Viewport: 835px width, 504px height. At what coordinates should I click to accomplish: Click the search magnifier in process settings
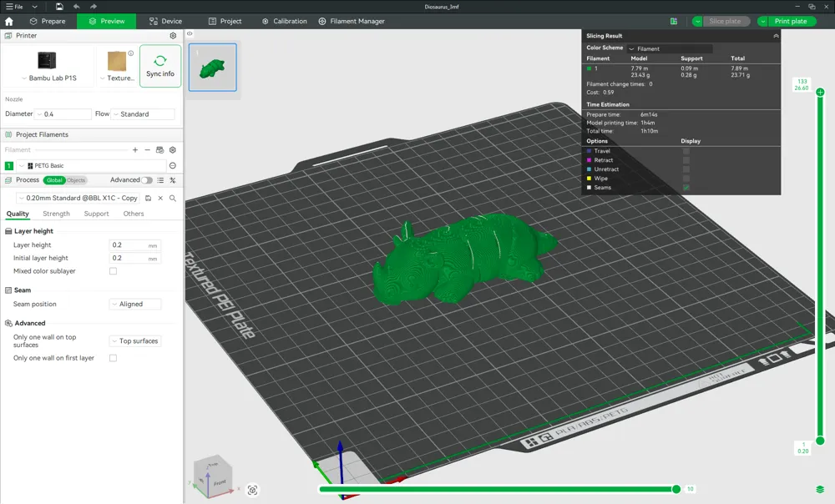pos(173,198)
